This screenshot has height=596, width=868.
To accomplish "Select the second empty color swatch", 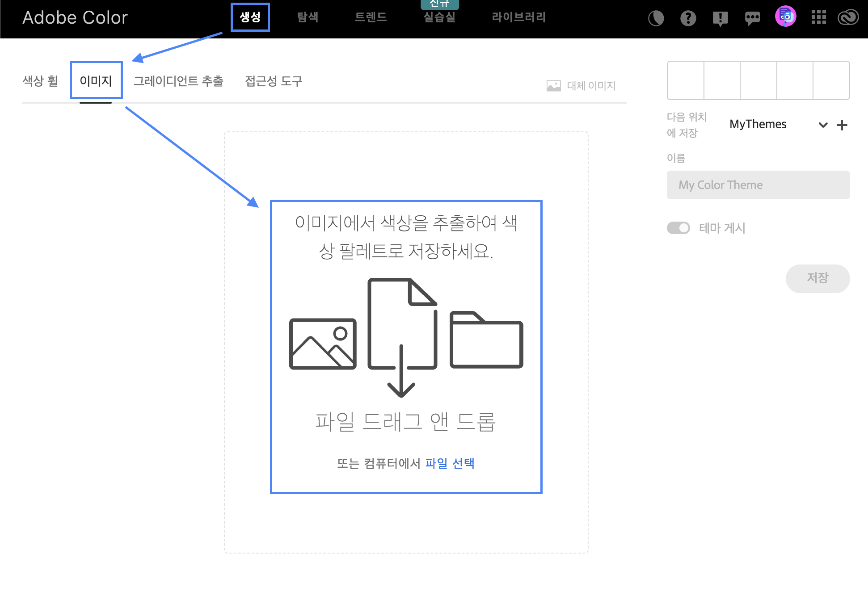I will click(x=722, y=80).
